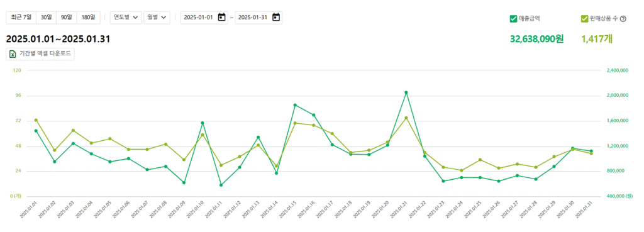Click the 120 left axis label
Image resolution: width=644 pixels, height=232 pixels.
pyautogui.click(x=18, y=70)
